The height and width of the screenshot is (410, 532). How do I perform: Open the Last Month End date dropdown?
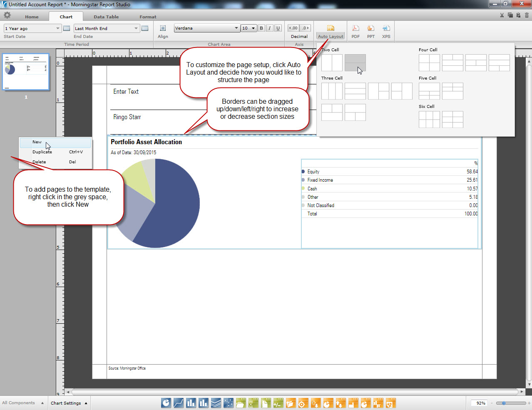[x=136, y=28]
